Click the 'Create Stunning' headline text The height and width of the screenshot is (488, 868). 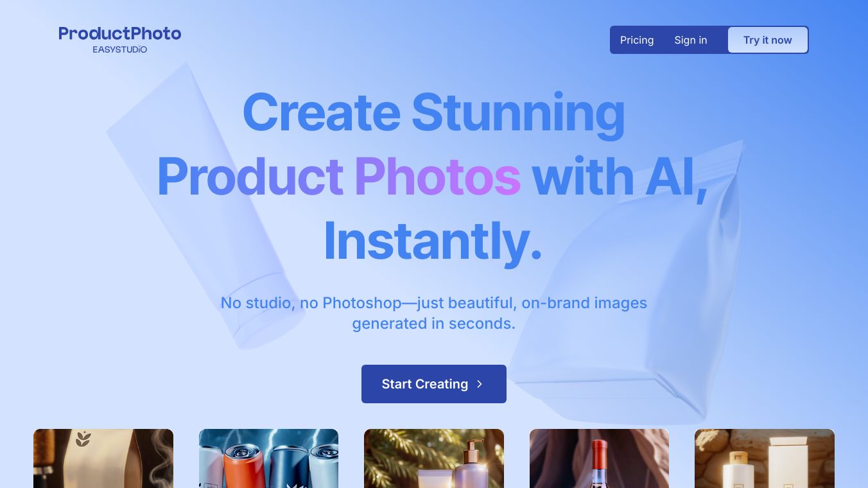(434, 112)
